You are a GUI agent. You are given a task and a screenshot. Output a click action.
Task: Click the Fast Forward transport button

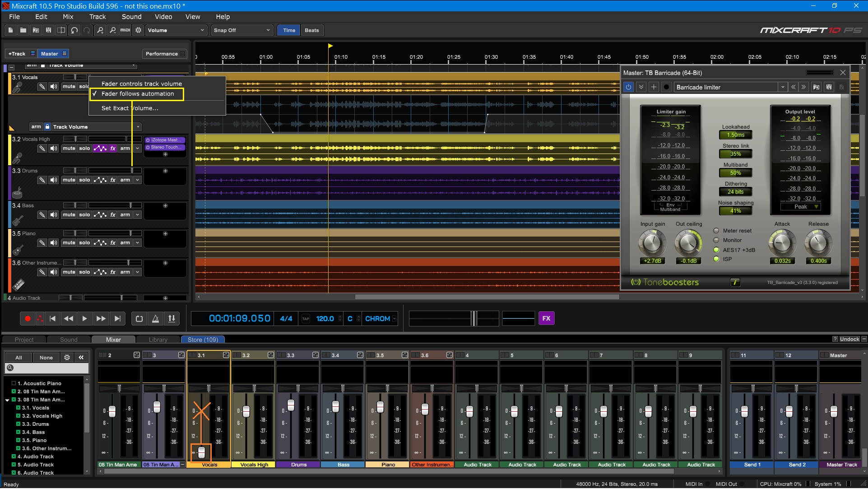(101, 318)
